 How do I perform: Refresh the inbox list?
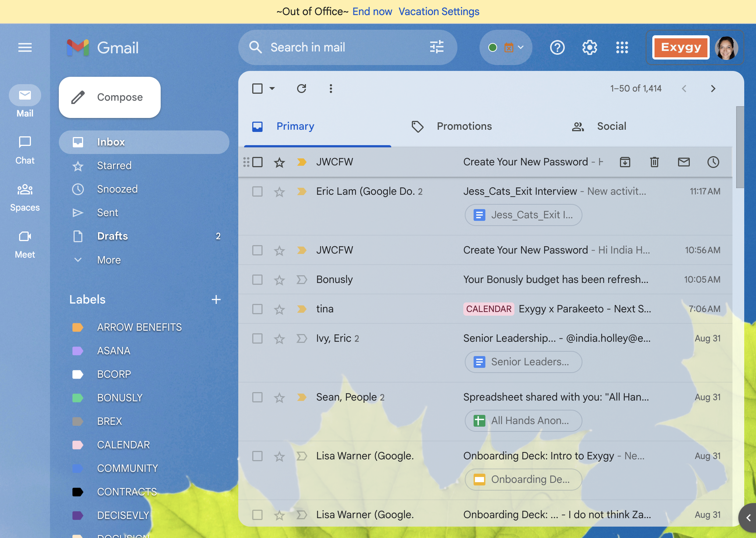click(302, 89)
